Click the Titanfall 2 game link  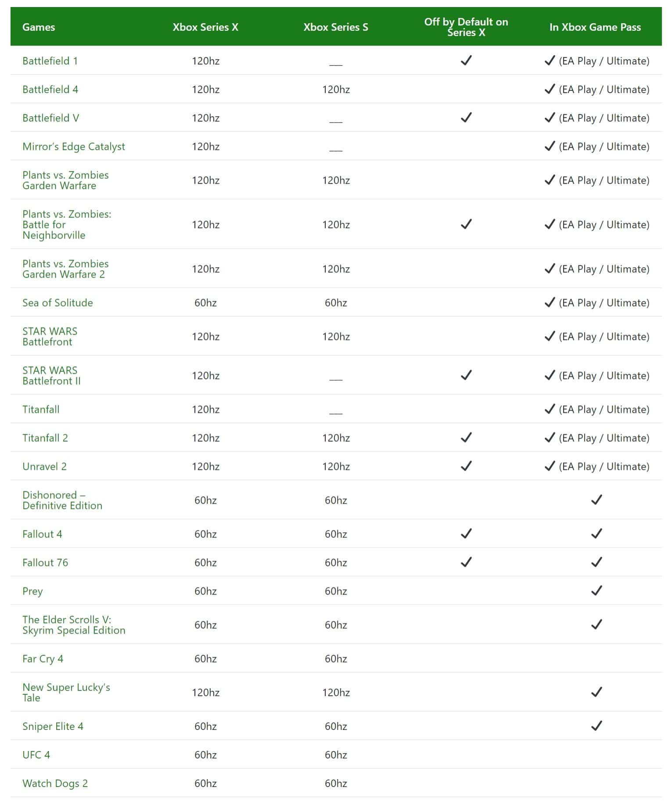pyautogui.click(x=45, y=438)
